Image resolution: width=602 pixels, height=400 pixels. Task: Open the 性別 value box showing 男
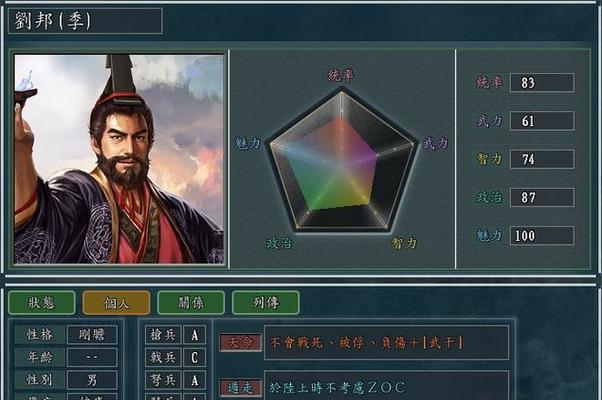pyautogui.click(x=92, y=380)
